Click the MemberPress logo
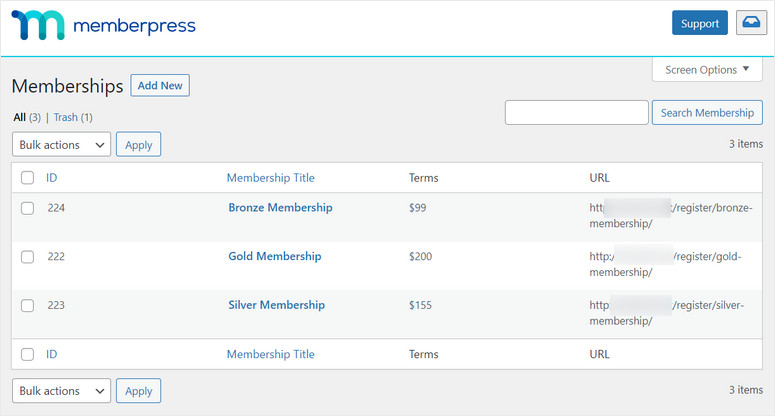775x416 pixels. 104,25
